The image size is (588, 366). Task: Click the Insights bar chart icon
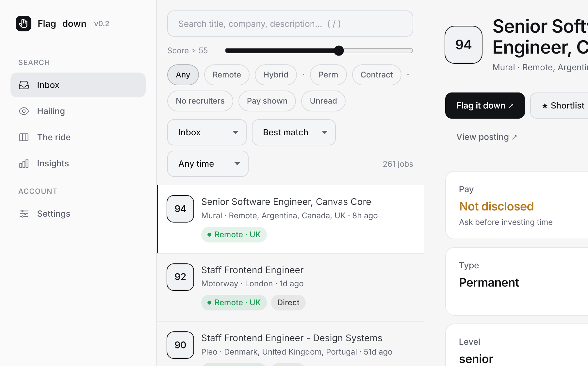[24, 163]
